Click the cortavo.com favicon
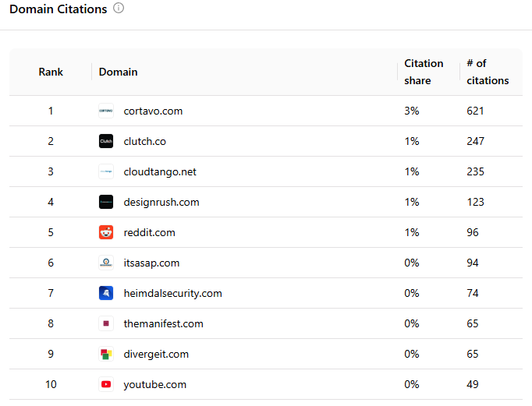This screenshot has height=406, width=532. pos(106,111)
